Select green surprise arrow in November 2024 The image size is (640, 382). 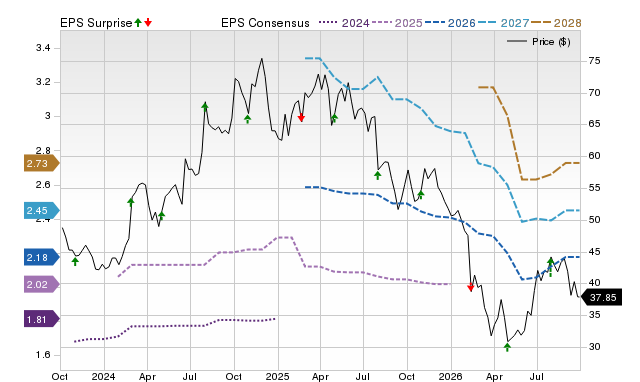point(247,119)
